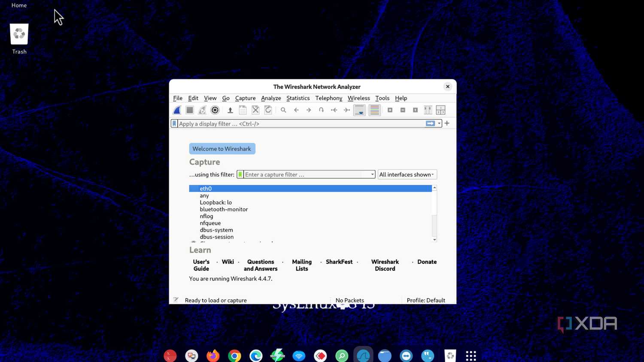Click the stop capture square icon
The height and width of the screenshot is (362, 644).
point(189,110)
